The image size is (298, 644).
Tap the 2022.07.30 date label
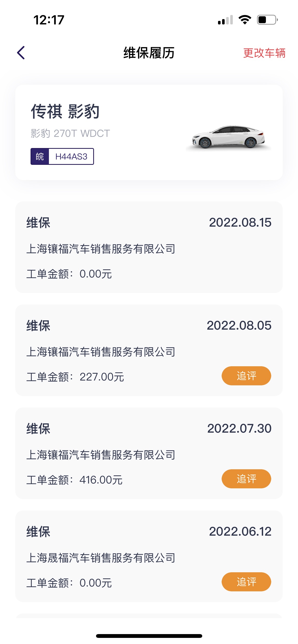pyautogui.click(x=239, y=429)
